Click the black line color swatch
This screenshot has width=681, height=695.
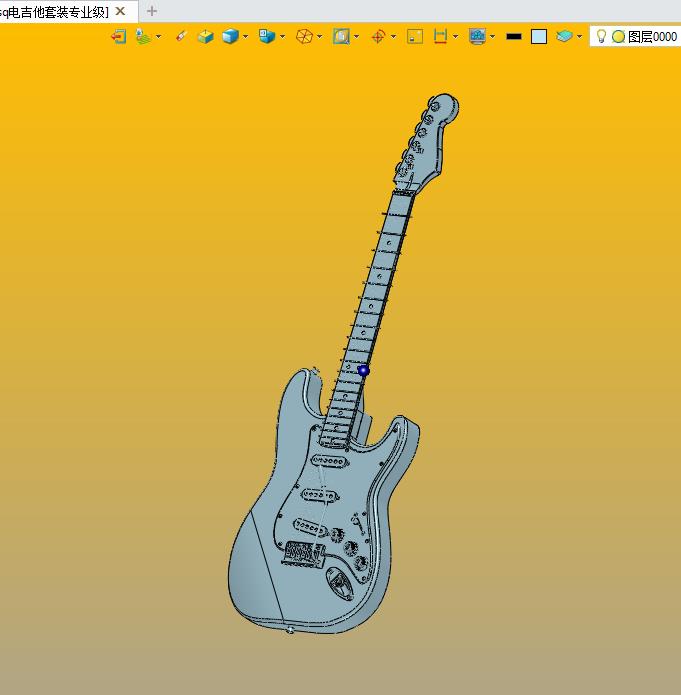coord(514,37)
